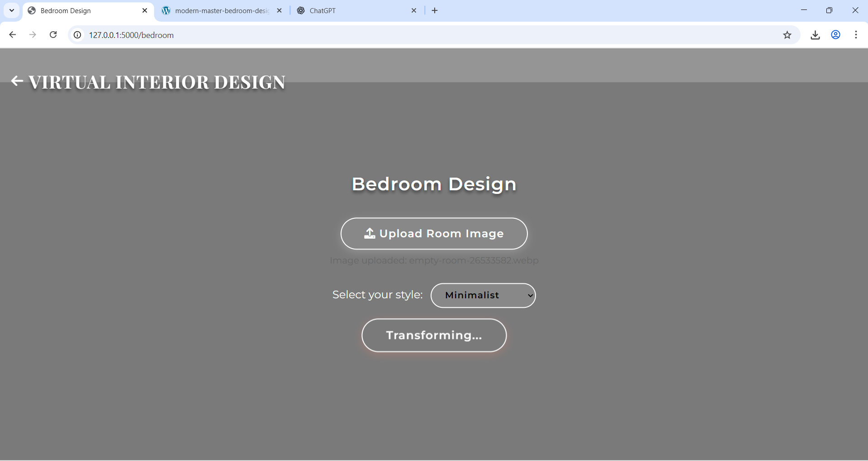Click the browser reload icon
868x461 pixels.
[x=53, y=35]
